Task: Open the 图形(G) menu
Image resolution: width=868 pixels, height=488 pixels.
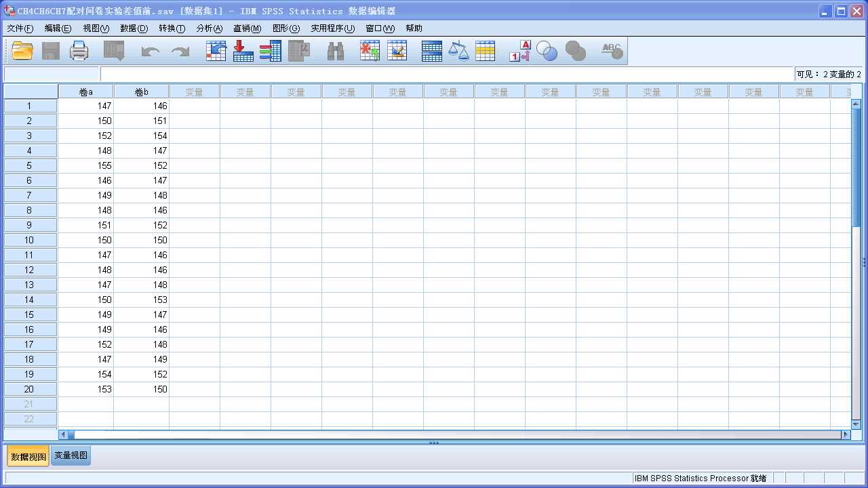Action: coord(285,28)
